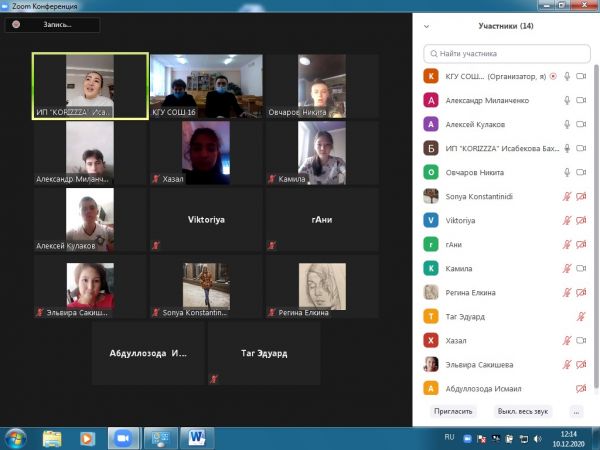The height and width of the screenshot is (450, 600).
Task: Click Овчаров Никита's camera icon
Action: [581, 172]
